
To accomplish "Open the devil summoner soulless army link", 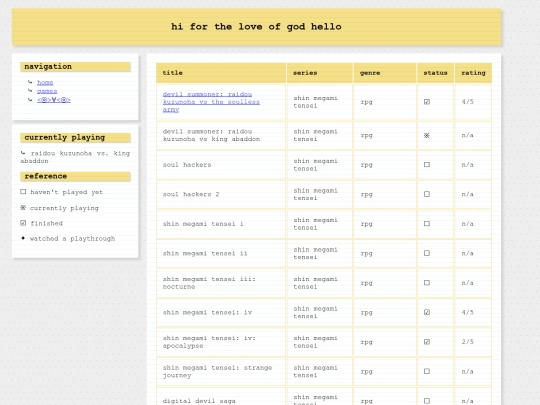I will (x=211, y=102).
